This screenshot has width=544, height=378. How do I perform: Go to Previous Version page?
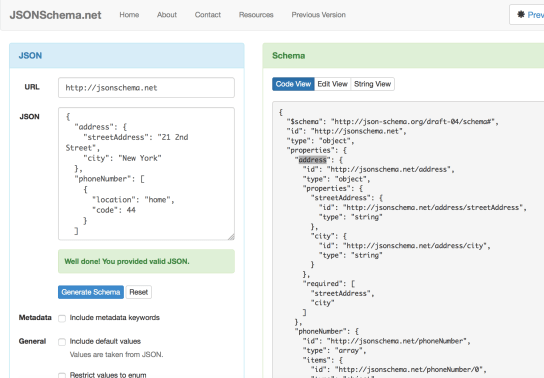[318, 15]
